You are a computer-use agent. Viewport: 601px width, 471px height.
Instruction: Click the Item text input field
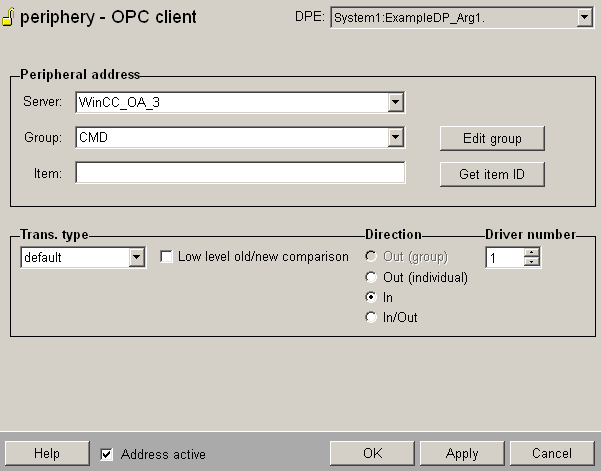pos(240,173)
